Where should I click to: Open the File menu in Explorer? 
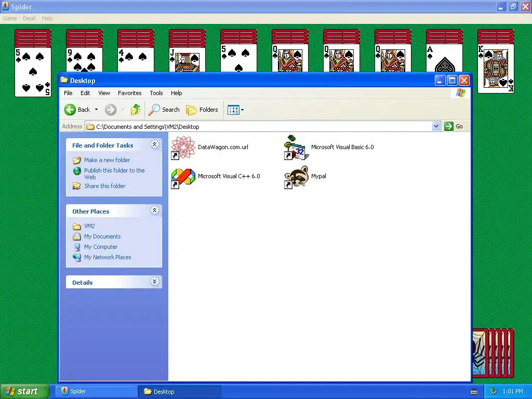click(x=68, y=93)
